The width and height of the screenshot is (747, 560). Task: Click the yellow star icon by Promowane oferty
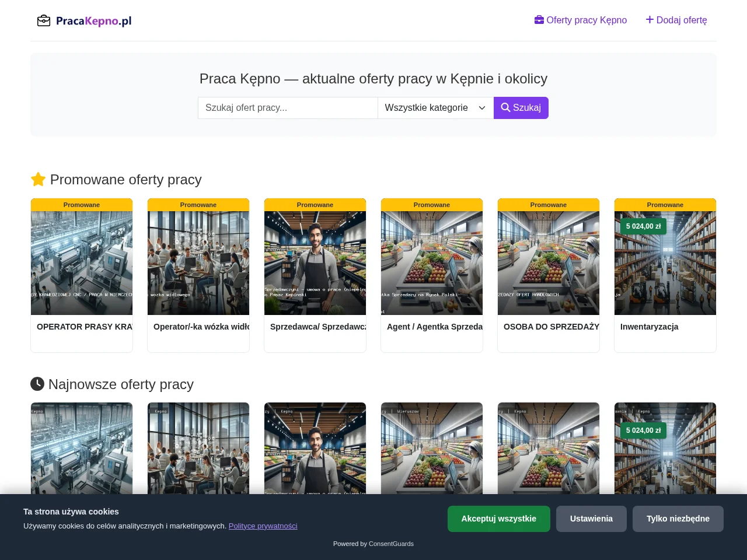click(38, 179)
